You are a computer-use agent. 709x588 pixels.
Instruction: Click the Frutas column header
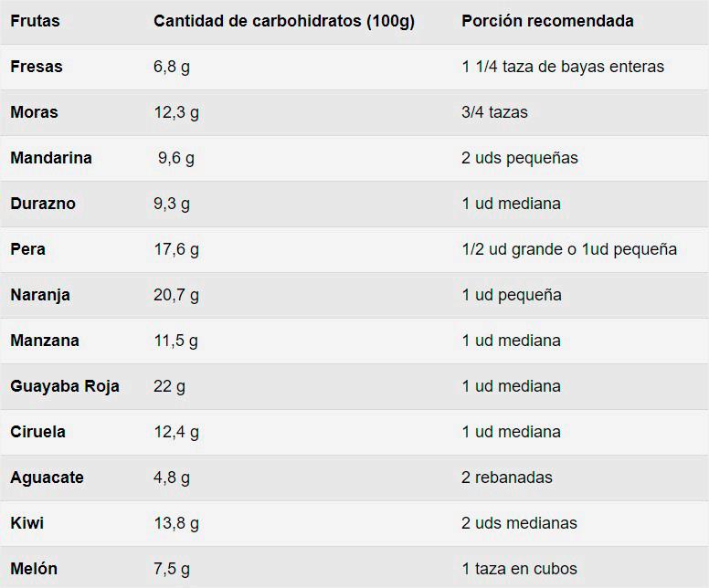[35, 21]
